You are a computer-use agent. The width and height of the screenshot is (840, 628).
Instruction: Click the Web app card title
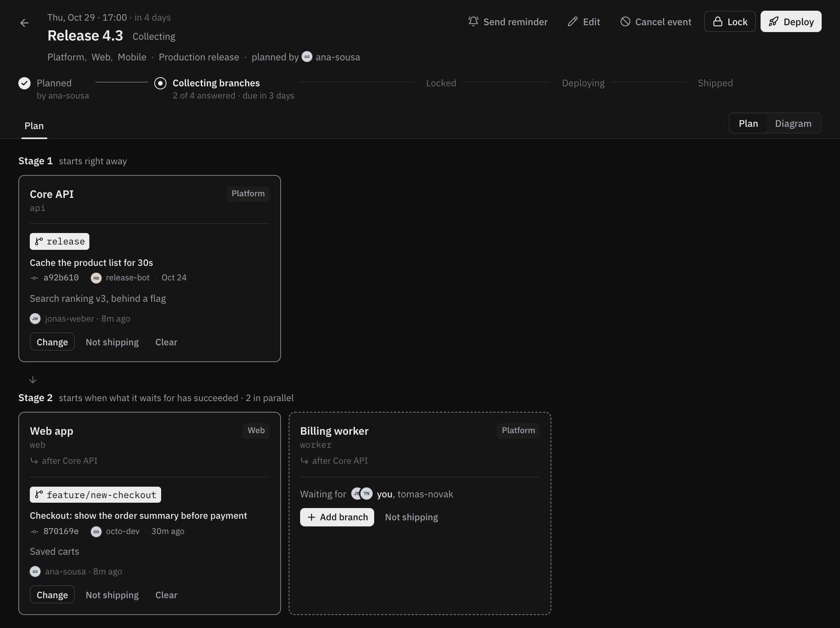(52, 431)
